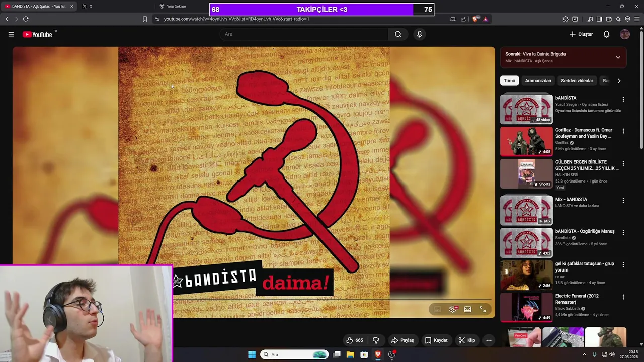Open options for GÜLBEN ERGEN shorts item

coord(623,163)
